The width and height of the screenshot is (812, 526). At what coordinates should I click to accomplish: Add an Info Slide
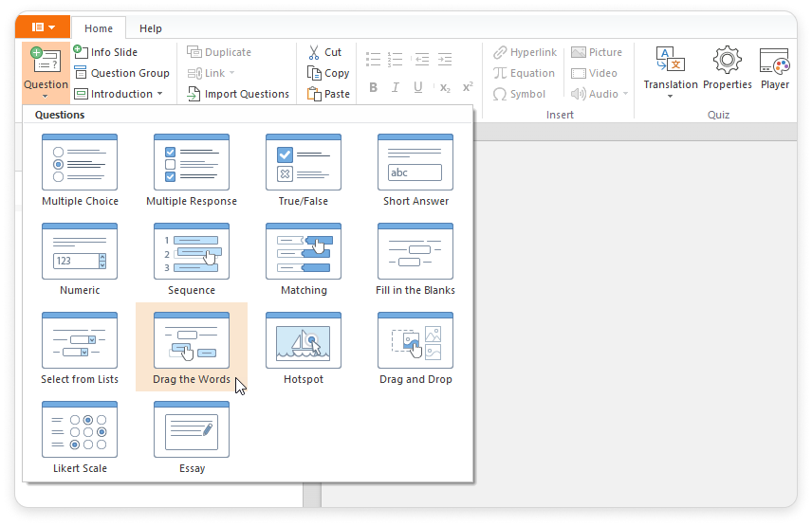[x=105, y=52]
